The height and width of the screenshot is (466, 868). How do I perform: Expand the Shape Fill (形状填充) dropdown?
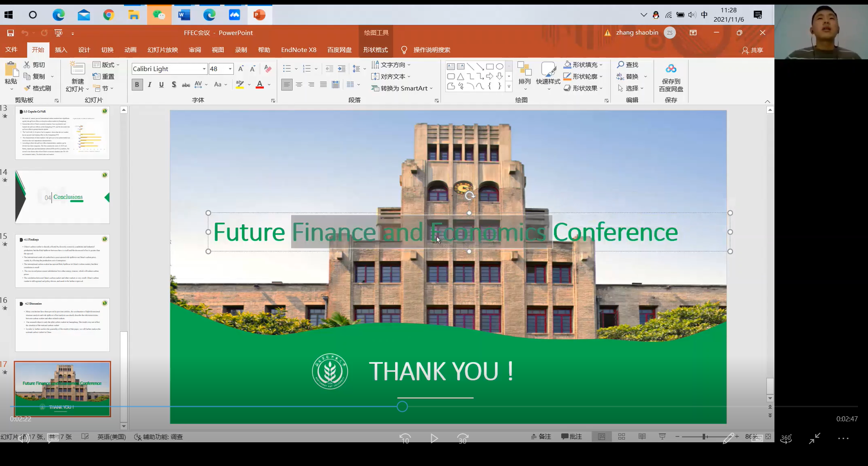point(601,65)
